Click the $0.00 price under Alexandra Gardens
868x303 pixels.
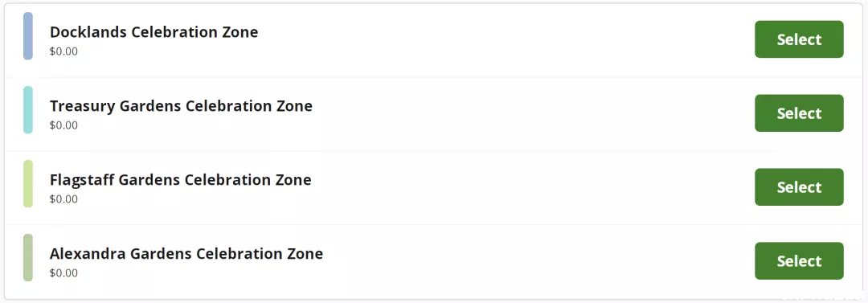coord(63,273)
